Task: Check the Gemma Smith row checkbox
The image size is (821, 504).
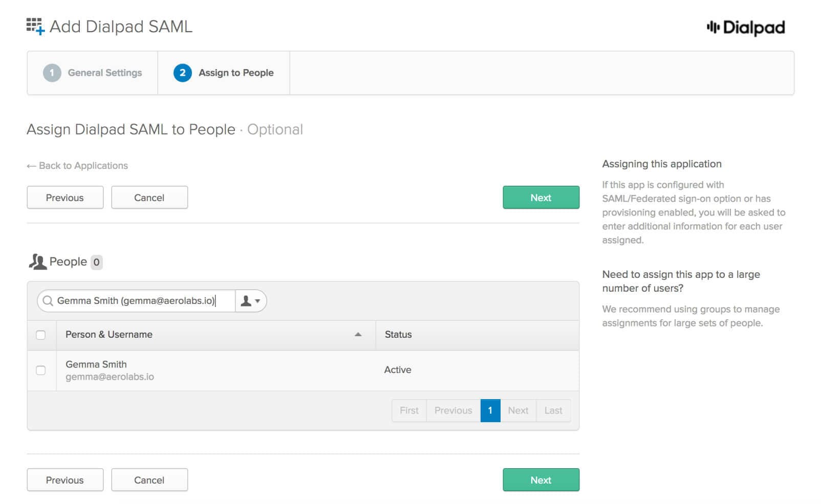Action: click(41, 370)
